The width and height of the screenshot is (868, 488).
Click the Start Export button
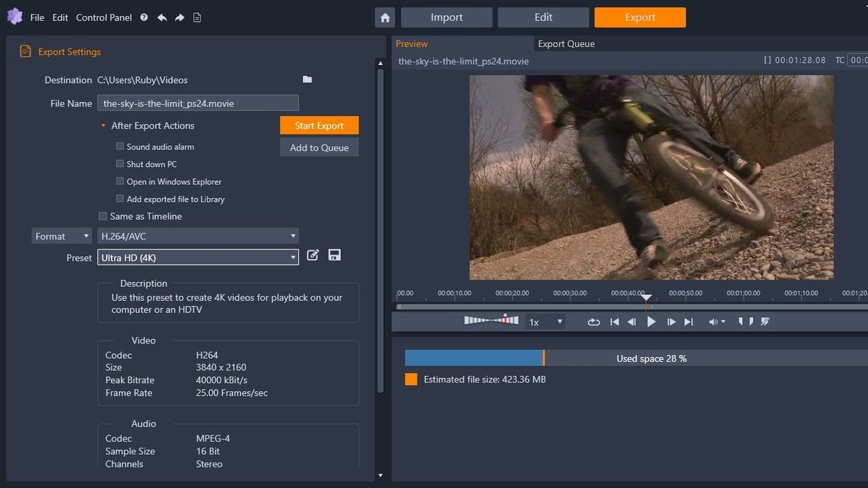click(x=319, y=124)
